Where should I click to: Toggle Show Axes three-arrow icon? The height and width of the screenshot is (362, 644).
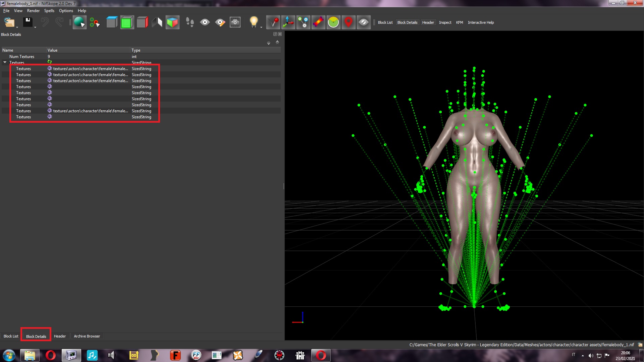[x=288, y=22]
